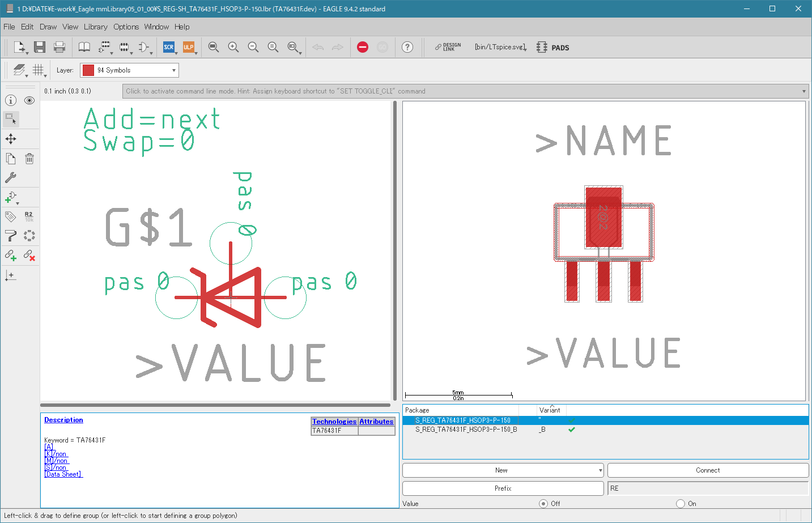Click the Connect button
812x523 pixels.
coord(708,470)
